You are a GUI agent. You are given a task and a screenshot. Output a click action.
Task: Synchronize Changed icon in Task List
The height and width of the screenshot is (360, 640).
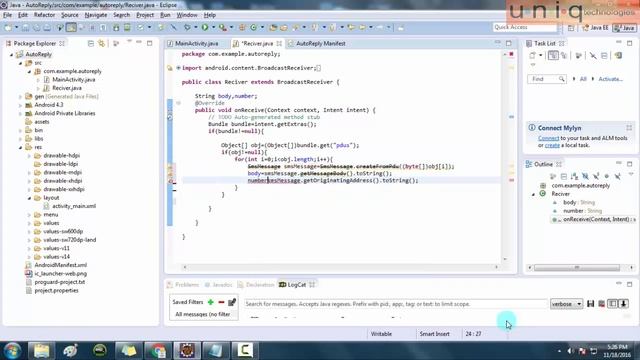click(618, 56)
